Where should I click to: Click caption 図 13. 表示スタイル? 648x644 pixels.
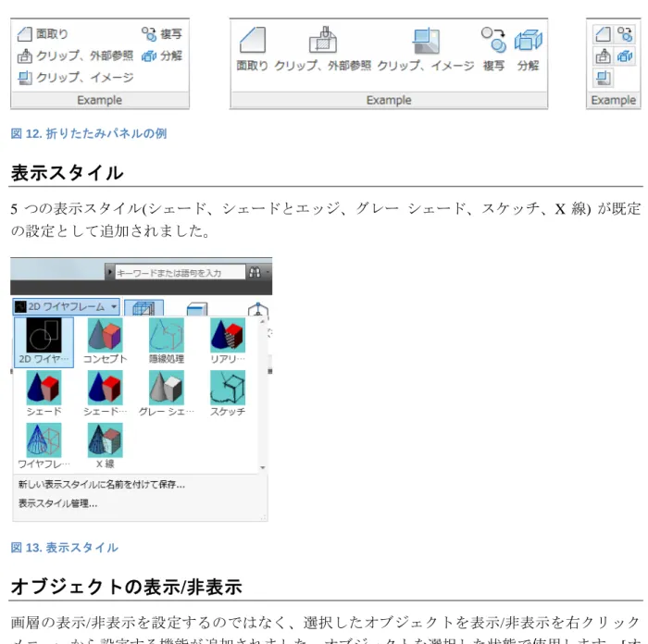[x=65, y=548]
